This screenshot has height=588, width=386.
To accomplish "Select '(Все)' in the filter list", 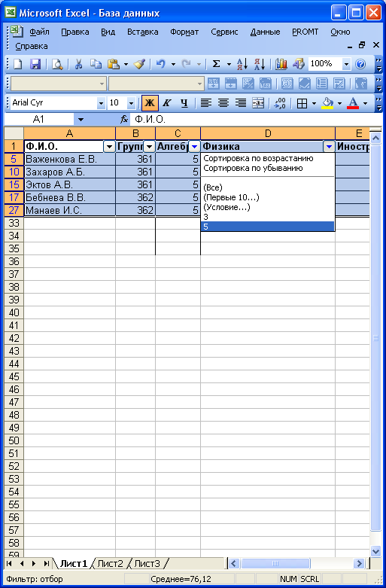I will 212,187.
